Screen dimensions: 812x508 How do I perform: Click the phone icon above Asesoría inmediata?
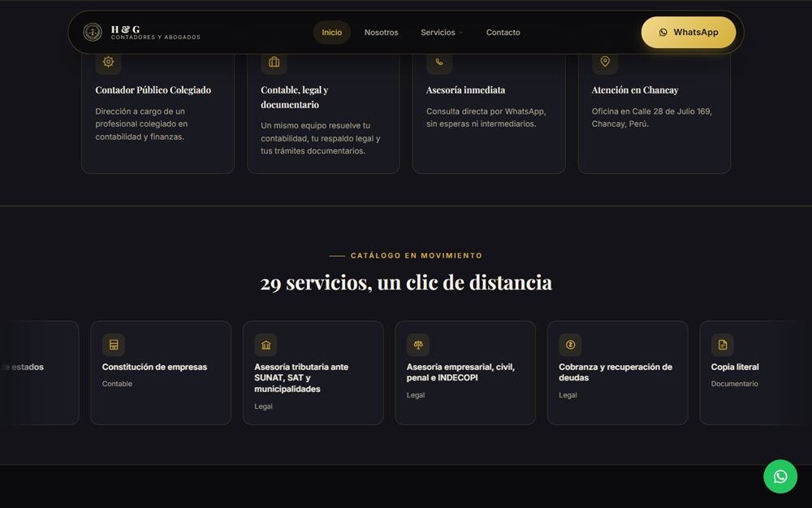439,62
